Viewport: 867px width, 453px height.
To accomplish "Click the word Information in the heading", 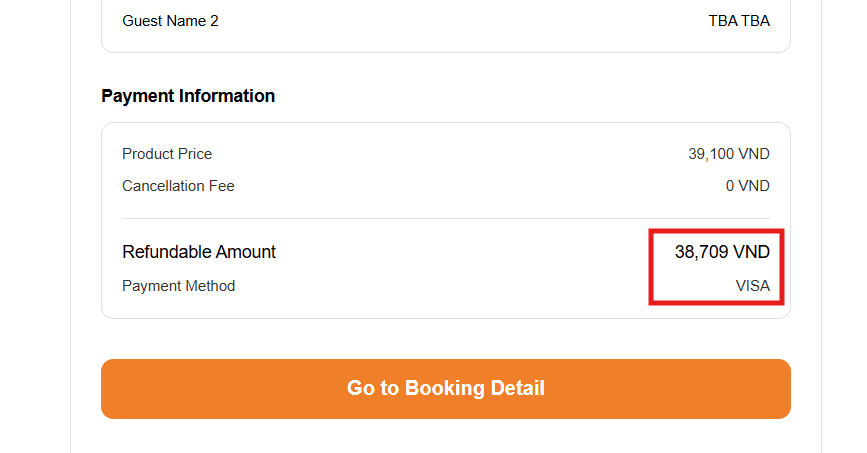I will click(227, 96).
